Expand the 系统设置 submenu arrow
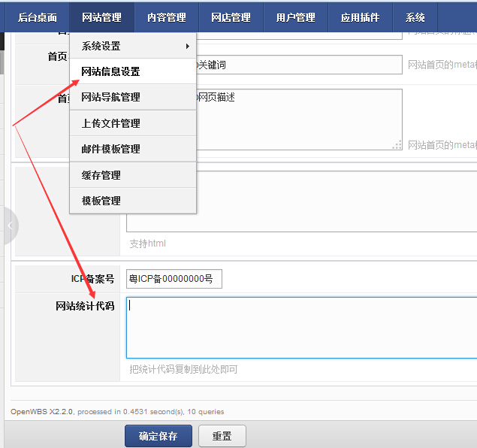477x448 pixels. coord(187,46)
